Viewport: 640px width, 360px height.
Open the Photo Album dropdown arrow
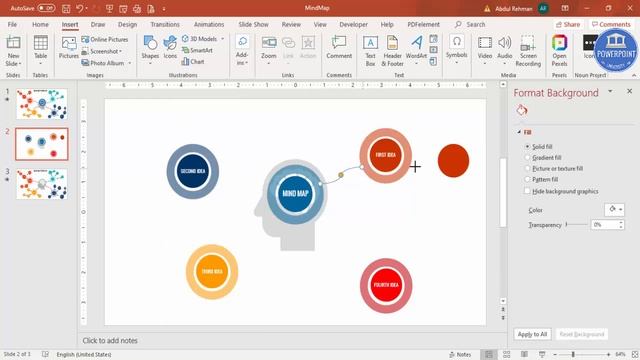click(x=130, y=63)
